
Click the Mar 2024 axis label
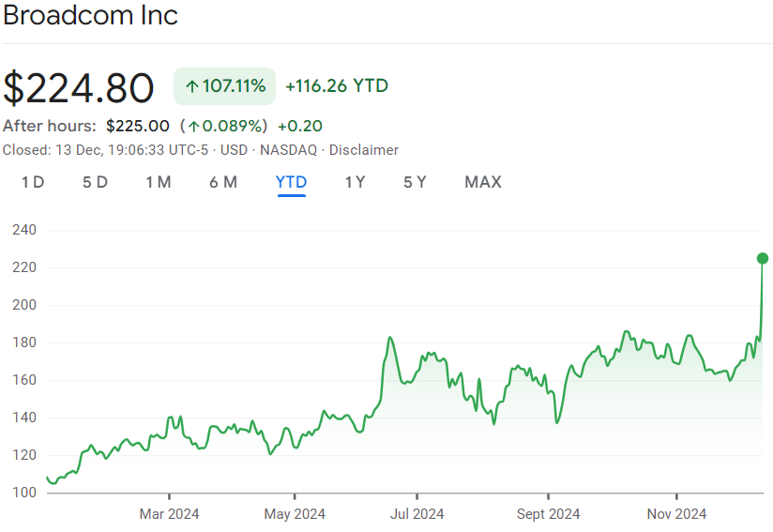[x=169, y=514]
